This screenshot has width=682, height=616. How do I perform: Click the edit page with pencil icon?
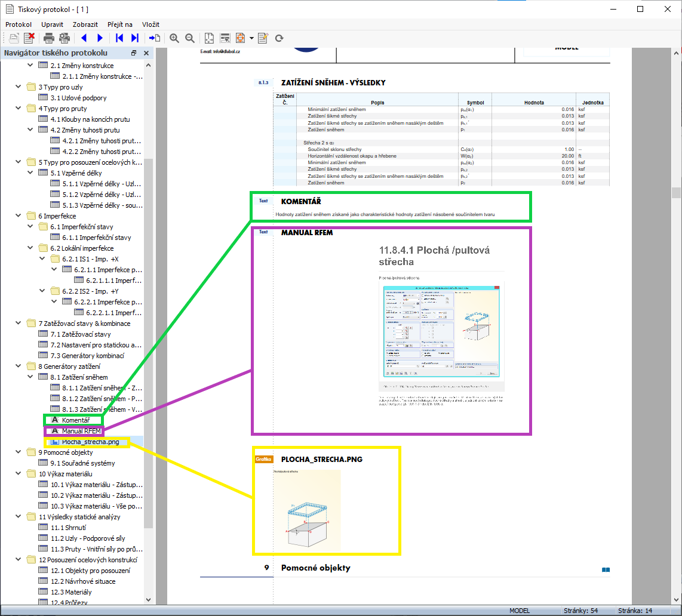tap(263, 38)
